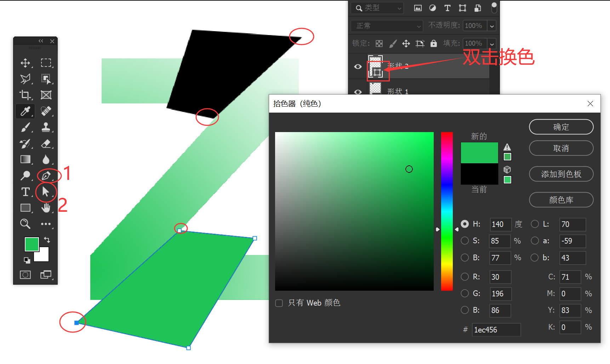Filter layers by shape layers
Image resolution: width=610 pixels, height=364 pixels.
(x=462, y=8)
